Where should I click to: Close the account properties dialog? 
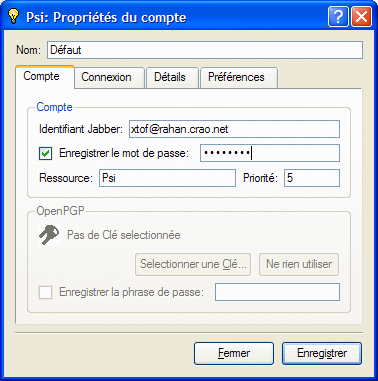pyautogui.click(x=361, y=16)
